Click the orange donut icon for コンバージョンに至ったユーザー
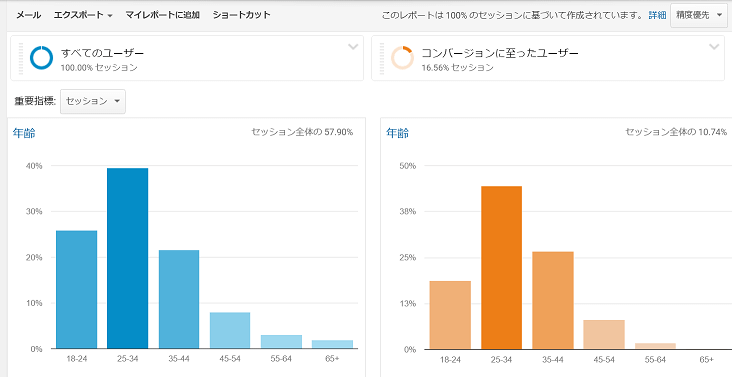This screenshot has width=732, height=377. coord(402,58)
